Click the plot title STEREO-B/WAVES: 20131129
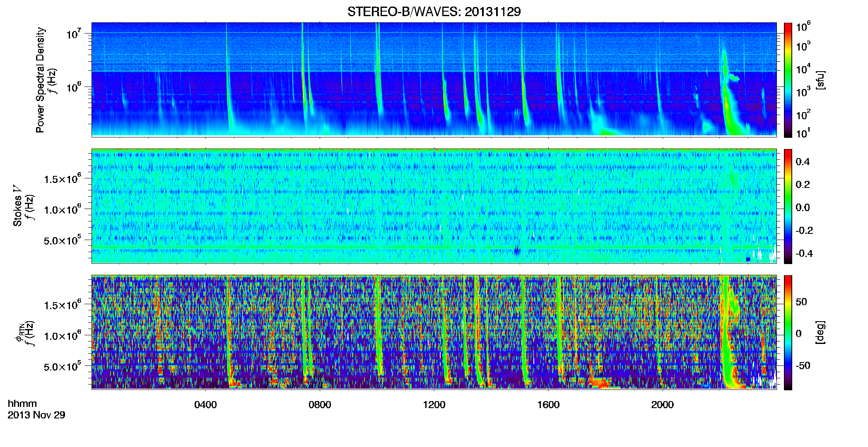 coord(434,12)
